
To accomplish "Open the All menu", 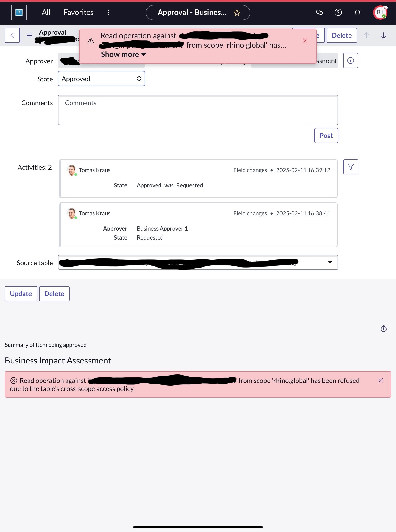I will tap(46, 12).
